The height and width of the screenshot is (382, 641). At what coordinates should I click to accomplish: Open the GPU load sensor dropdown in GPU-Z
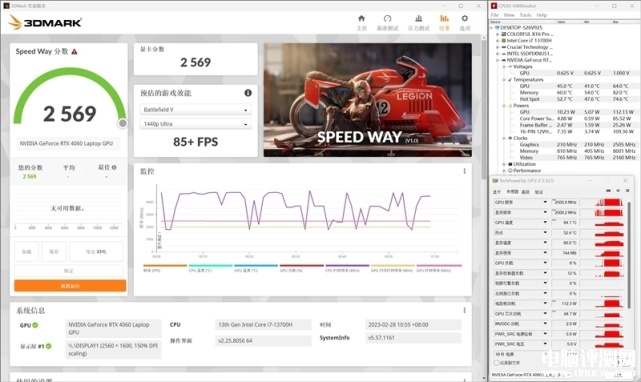[545, 263]
